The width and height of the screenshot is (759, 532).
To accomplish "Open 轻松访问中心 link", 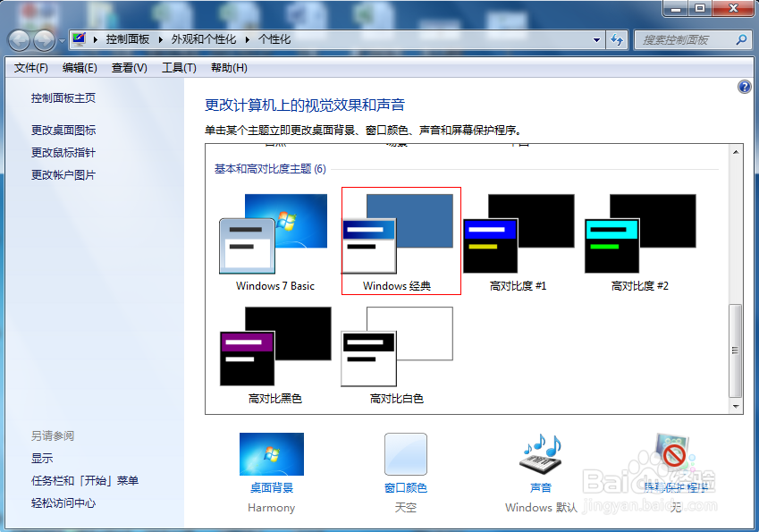I will click(63, 503).
